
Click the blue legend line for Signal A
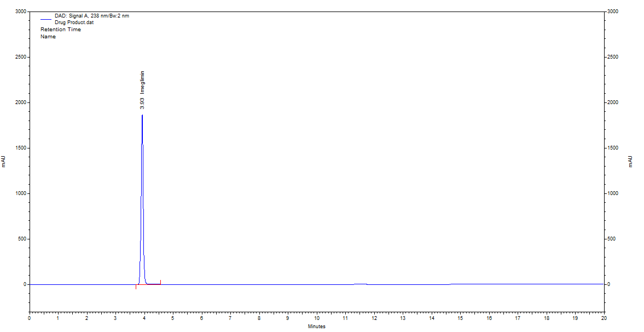pos(45,19)
